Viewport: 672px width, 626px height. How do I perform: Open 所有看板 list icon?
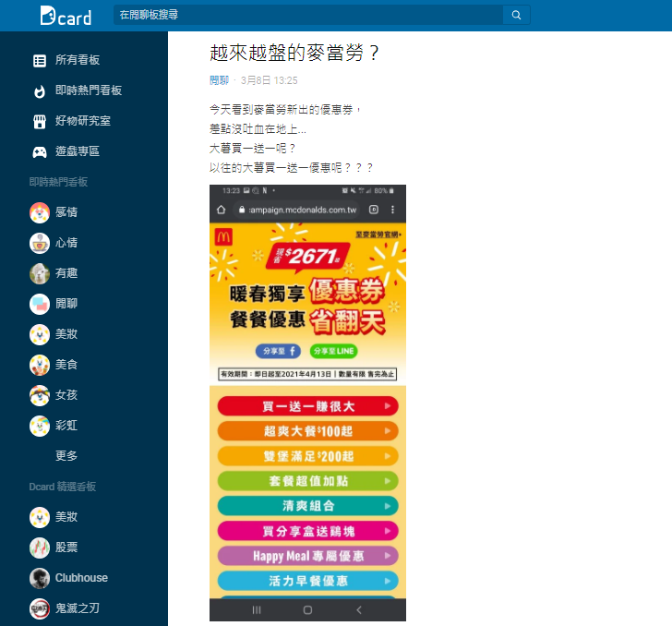click(40, 60)
